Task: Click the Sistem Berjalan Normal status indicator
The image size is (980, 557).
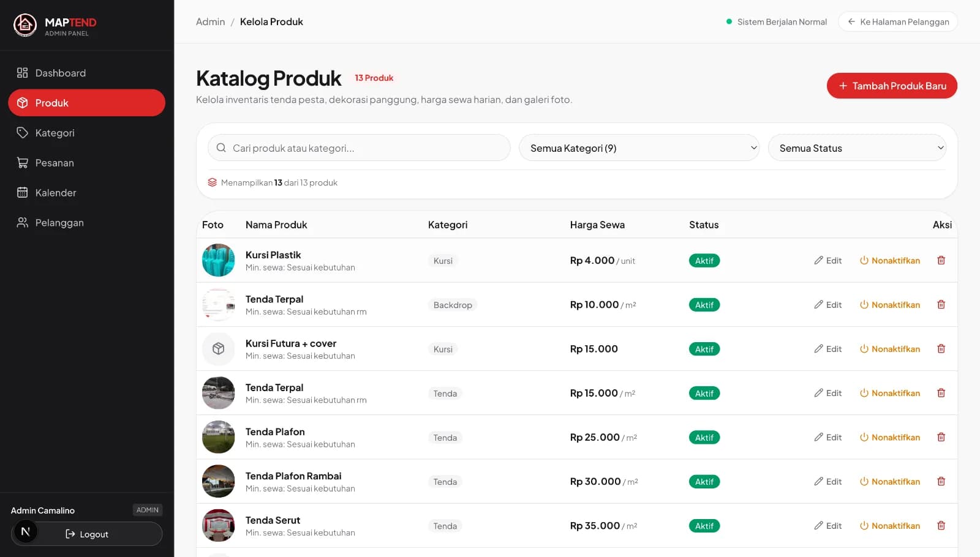Action: [x=776, y=21]
